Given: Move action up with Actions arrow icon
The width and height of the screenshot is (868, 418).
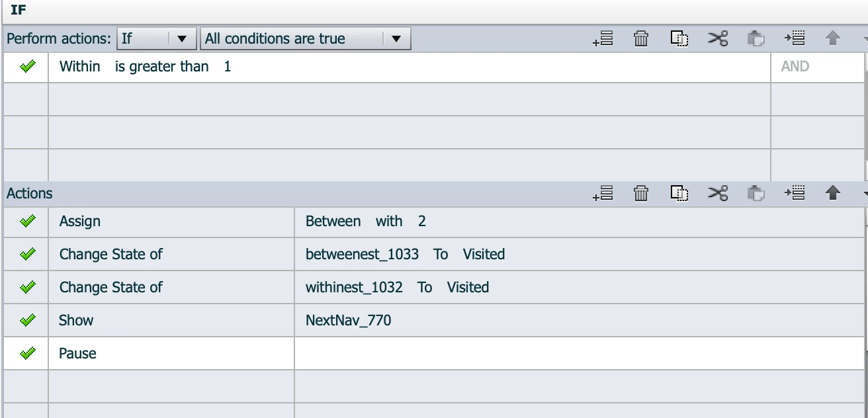Looking at the screenshot, I should [833, 193].
